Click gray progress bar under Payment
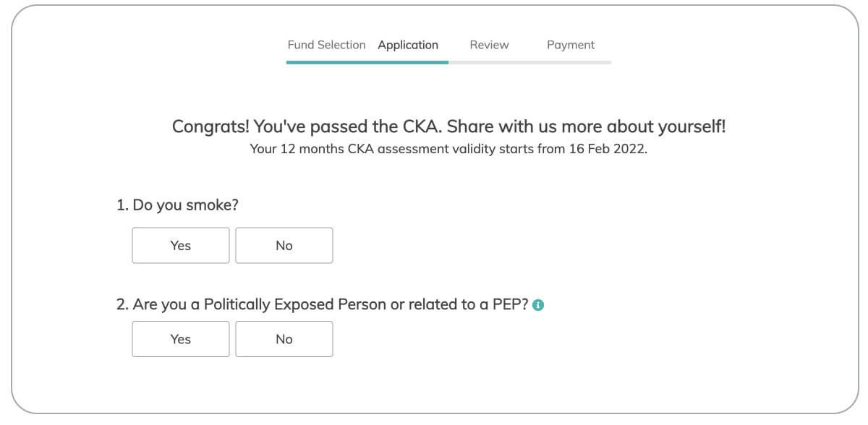Screen dimensions: 868x425 pyautogui.click(x=571, y=62)
